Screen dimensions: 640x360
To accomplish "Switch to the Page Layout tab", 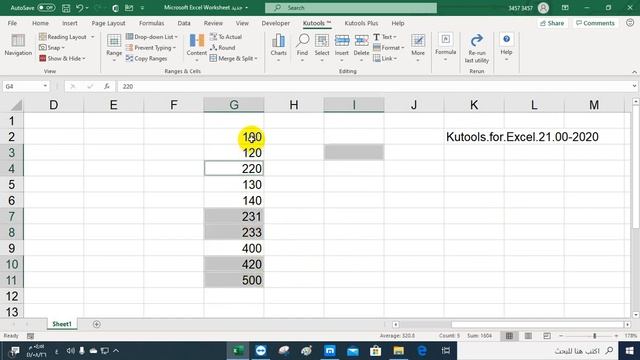I will coord(108,23).
